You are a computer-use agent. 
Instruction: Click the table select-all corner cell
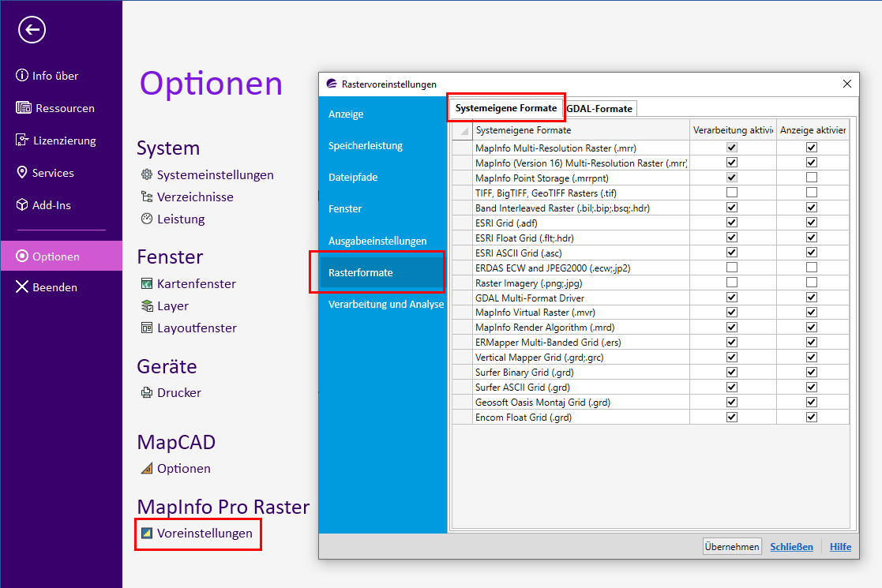click(x=461, y=130)
